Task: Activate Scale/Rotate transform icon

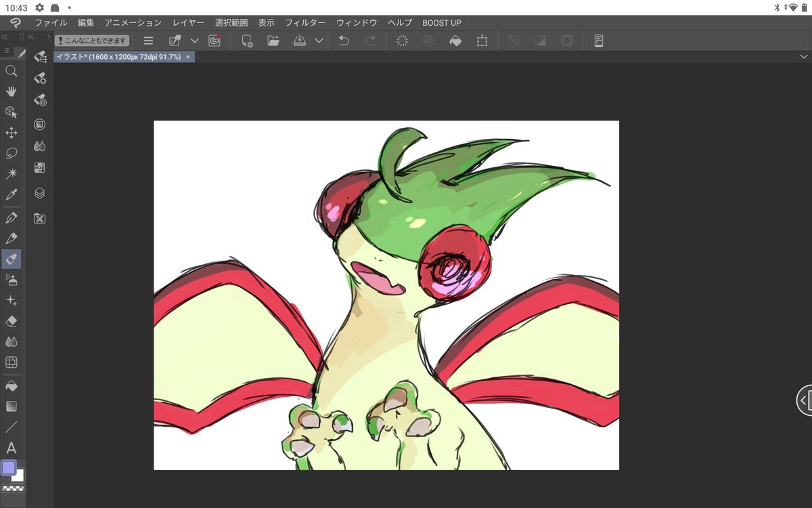Action: 482,41
